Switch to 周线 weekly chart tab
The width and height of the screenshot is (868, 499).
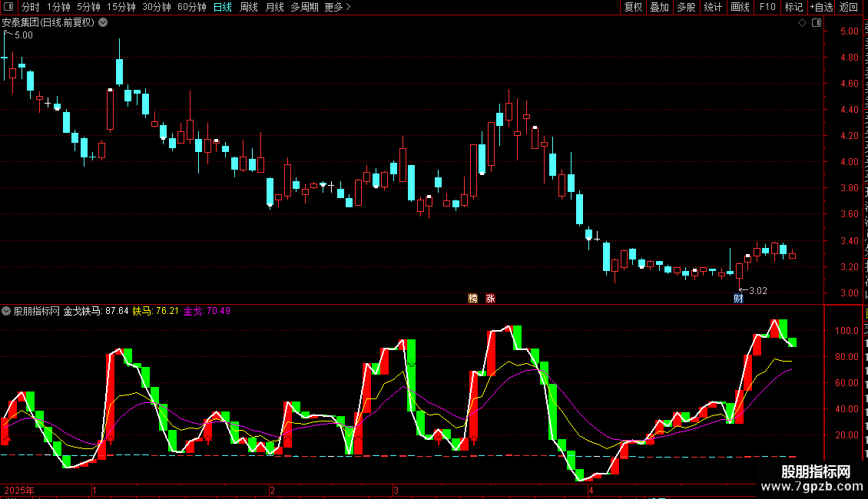[249, 7]
